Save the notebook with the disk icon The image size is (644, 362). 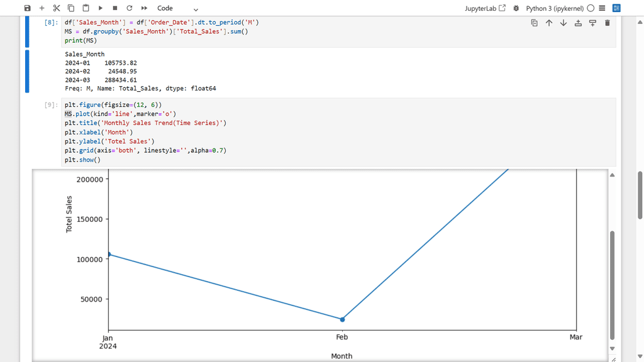[27, 8]
